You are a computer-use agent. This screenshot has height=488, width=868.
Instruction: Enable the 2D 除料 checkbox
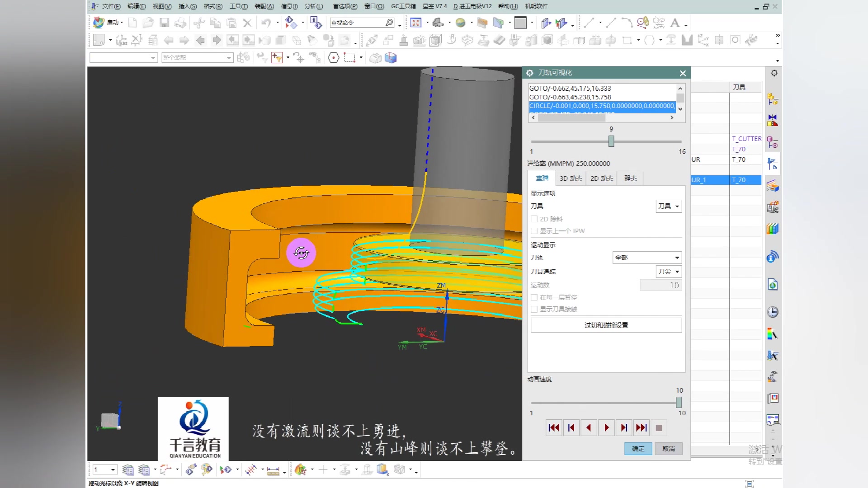(x=534, y=219)
